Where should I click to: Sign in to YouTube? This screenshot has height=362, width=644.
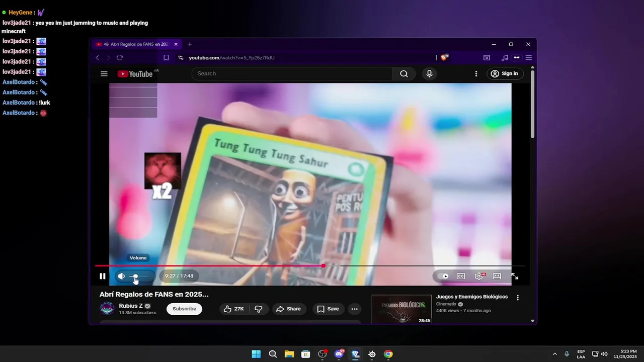505,74
